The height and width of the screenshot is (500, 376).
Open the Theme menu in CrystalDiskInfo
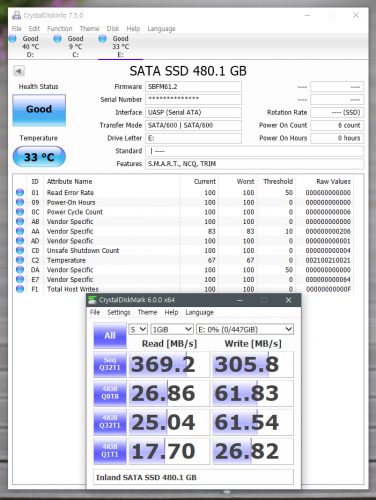[89, 29]
